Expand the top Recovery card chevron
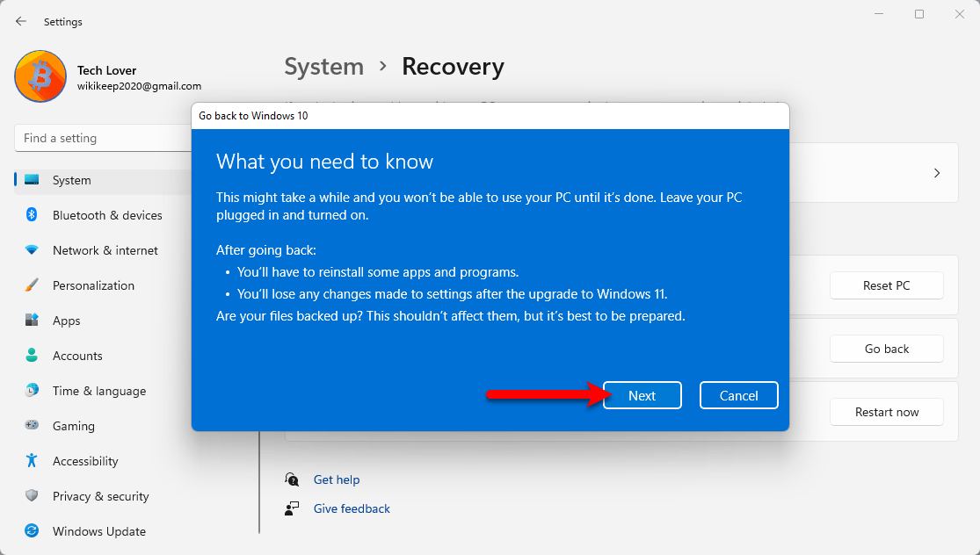This screenshot has width=980, height=555. [x=936, y=173]
